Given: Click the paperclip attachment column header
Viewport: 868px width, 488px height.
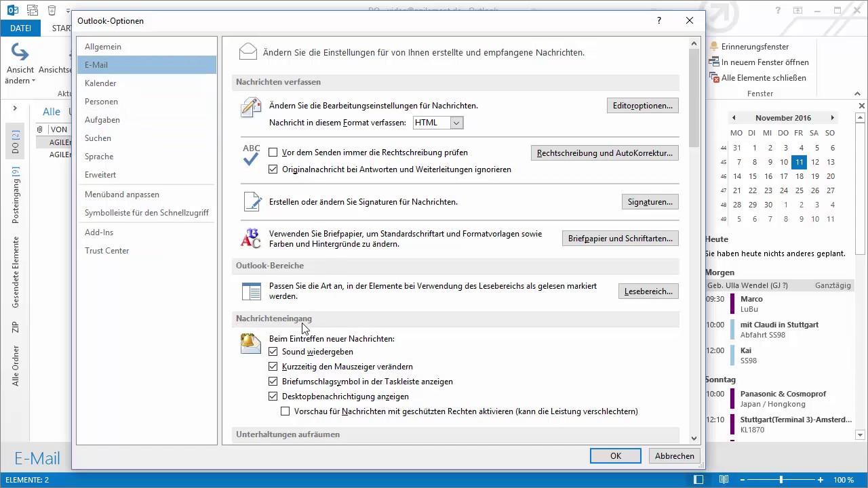Looking at the screenshot, I should [x=39, y=129].
